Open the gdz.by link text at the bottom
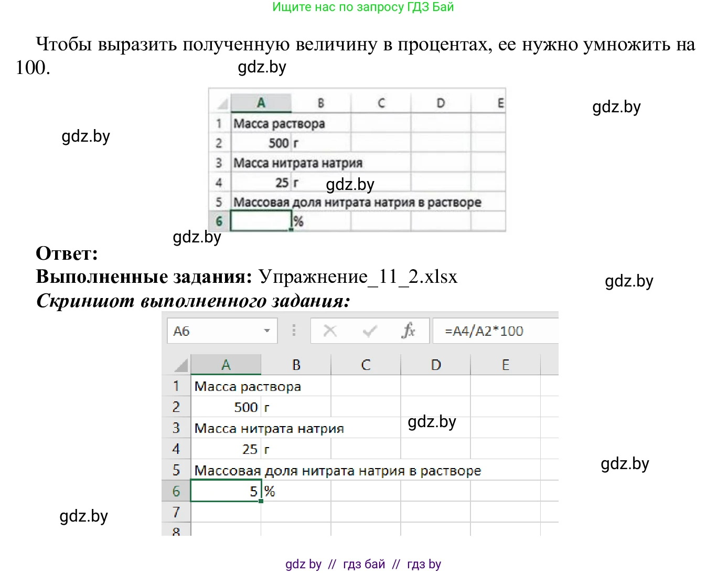The image size is (728, 573). pyautogui.click(x=303, y=564)
